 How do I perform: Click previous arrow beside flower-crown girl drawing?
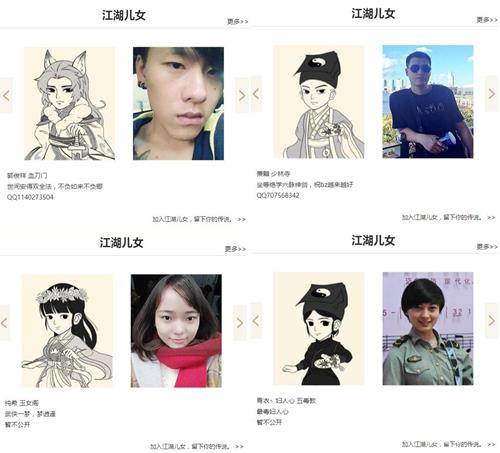coord(5,322)
